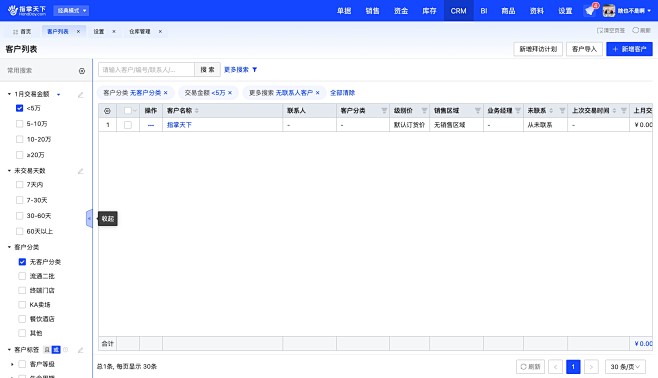Switch to the 首页 tab
The width and height of the screenshot is (658, 378).
tap(22, 31)
